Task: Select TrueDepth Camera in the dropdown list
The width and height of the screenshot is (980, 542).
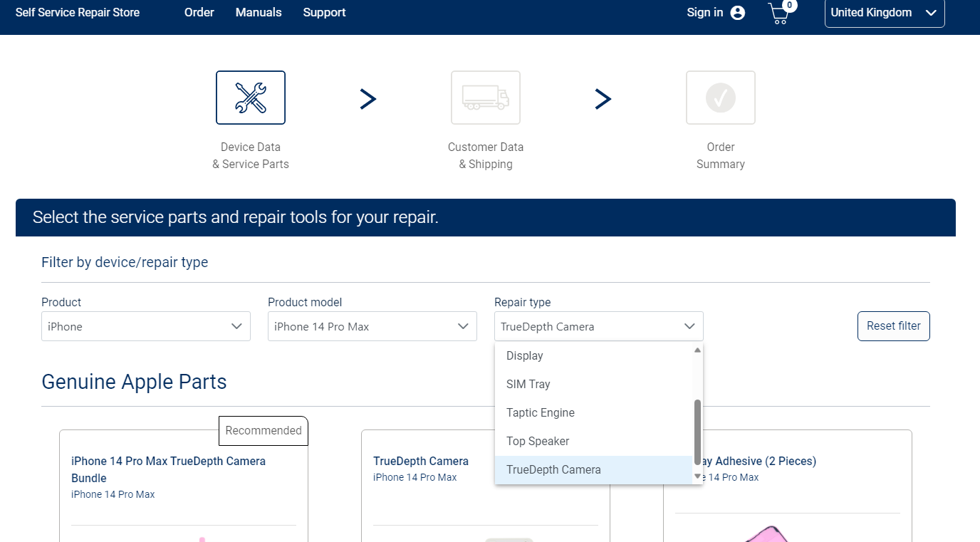Action: (593, 470)
